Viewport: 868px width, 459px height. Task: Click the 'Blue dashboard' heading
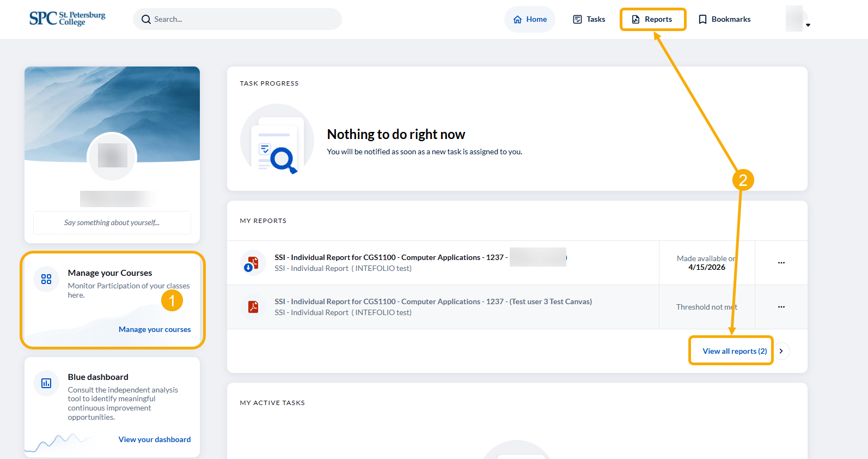[98, 377]
